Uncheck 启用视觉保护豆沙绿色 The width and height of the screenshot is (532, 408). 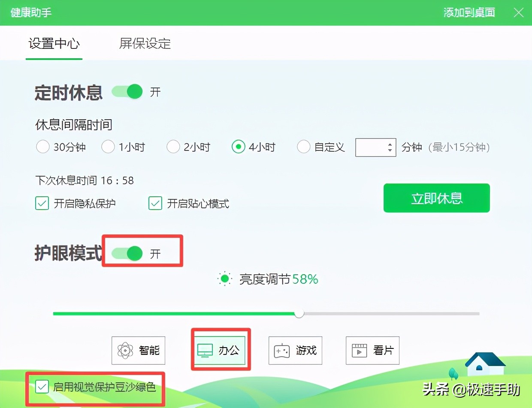coord(42,387)
